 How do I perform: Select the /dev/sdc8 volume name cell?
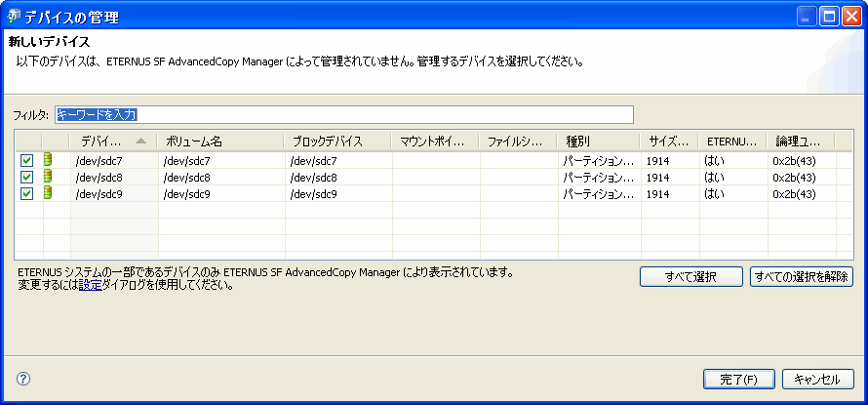221,178
